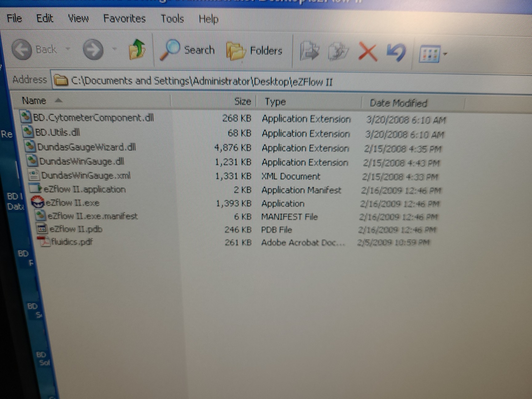Sort by Date Modified column header

[x=398, y=103]
